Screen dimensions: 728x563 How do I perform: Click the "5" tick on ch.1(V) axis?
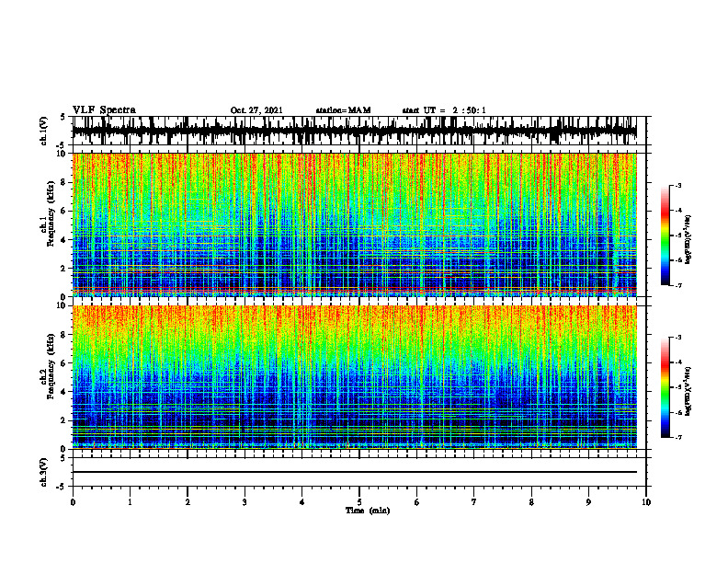click(63, 117)
